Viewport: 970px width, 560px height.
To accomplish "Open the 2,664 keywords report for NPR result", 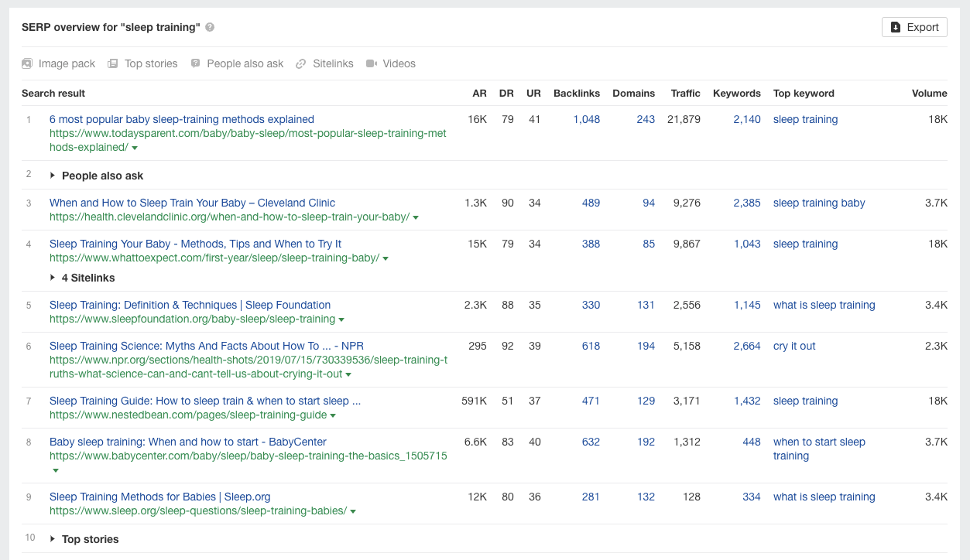I will pos(746,346).
